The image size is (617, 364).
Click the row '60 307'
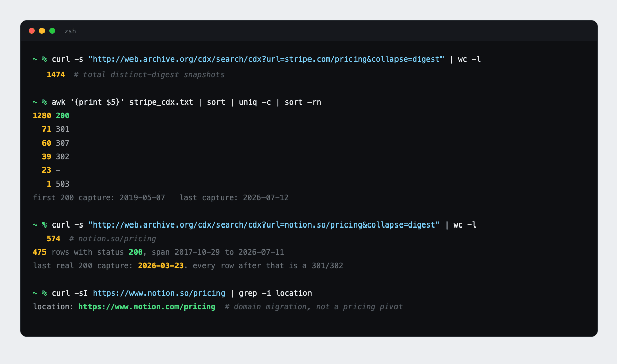point(56,143)
